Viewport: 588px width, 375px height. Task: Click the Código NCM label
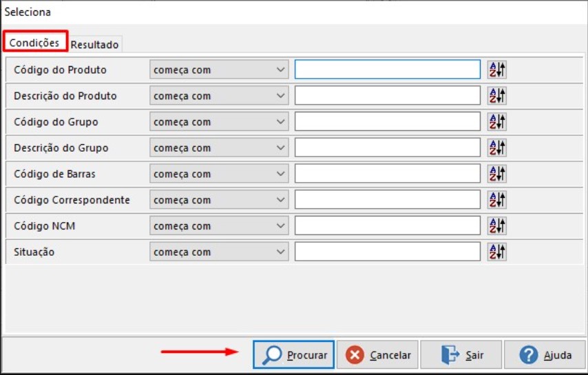[x=44, y=226]
